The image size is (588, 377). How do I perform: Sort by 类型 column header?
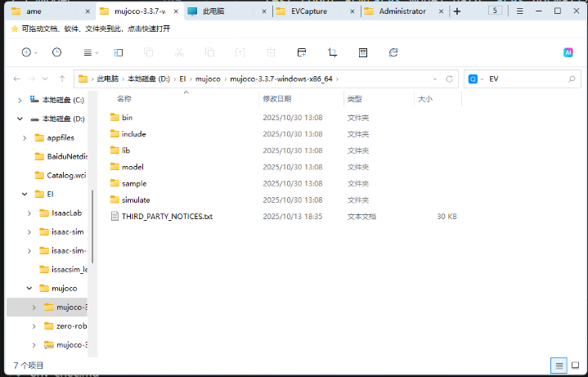(x=354, y=99)
